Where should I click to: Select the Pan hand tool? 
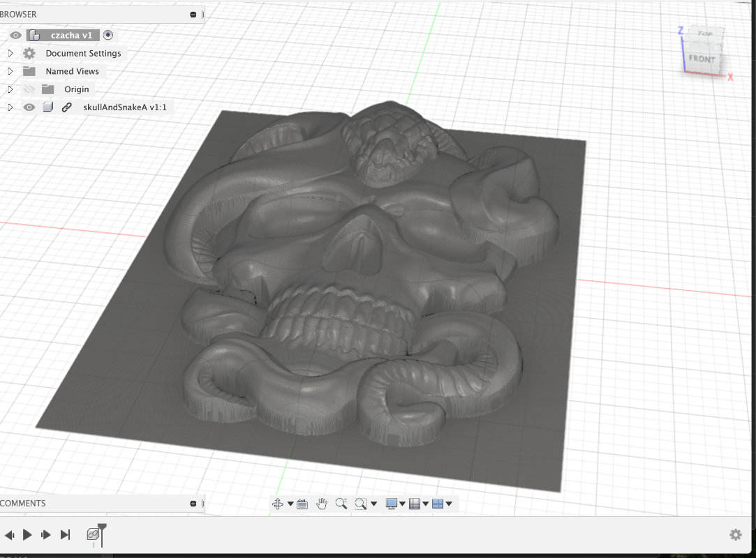coord(322,504)
